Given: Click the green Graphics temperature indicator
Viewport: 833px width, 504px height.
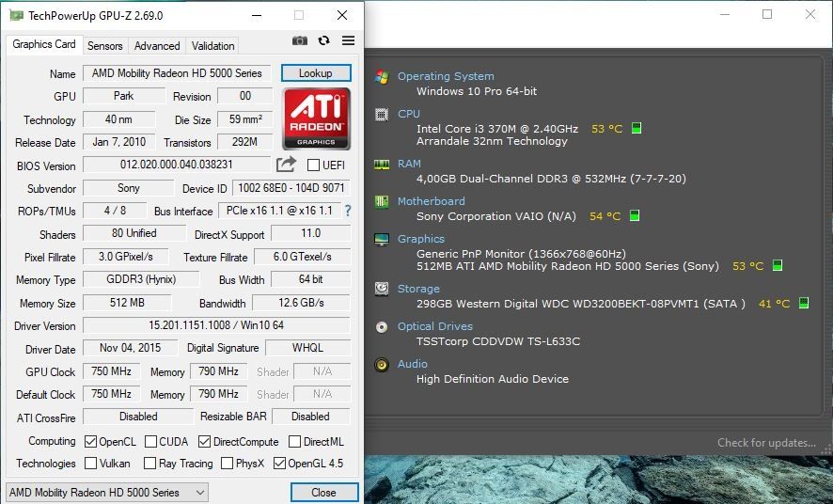Looking at the screenshot, I should [x=778, y=265].
